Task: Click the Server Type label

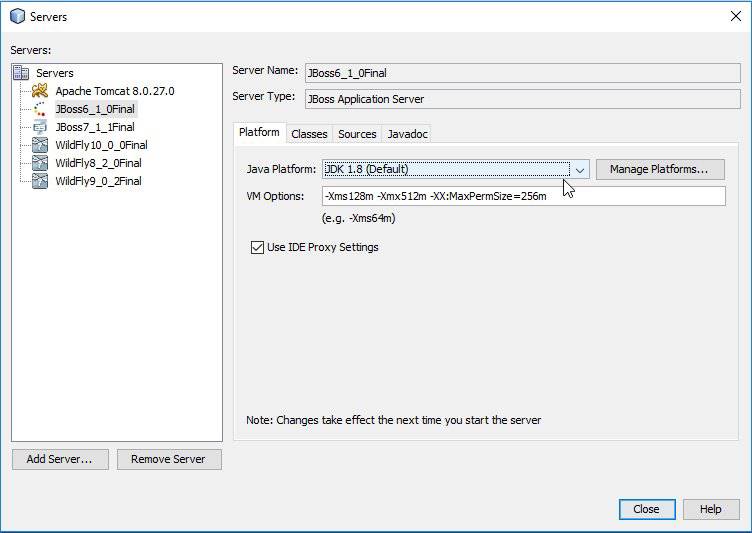Action: 263,96
